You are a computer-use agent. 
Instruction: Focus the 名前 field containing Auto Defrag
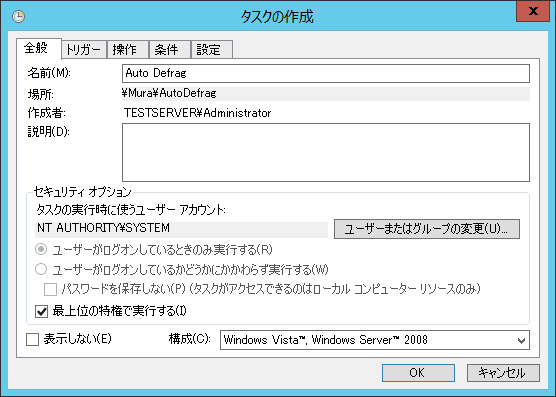click(x=326, y=73)
